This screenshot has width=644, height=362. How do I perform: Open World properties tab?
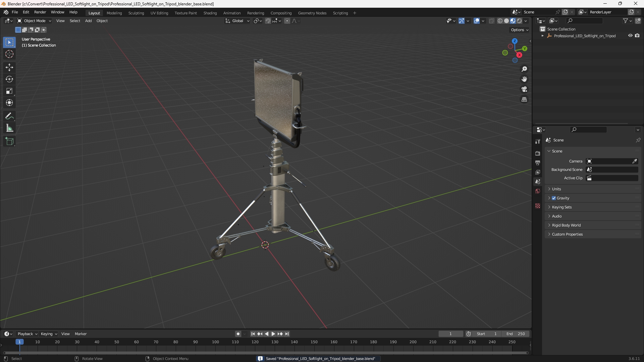coord(538,191)
